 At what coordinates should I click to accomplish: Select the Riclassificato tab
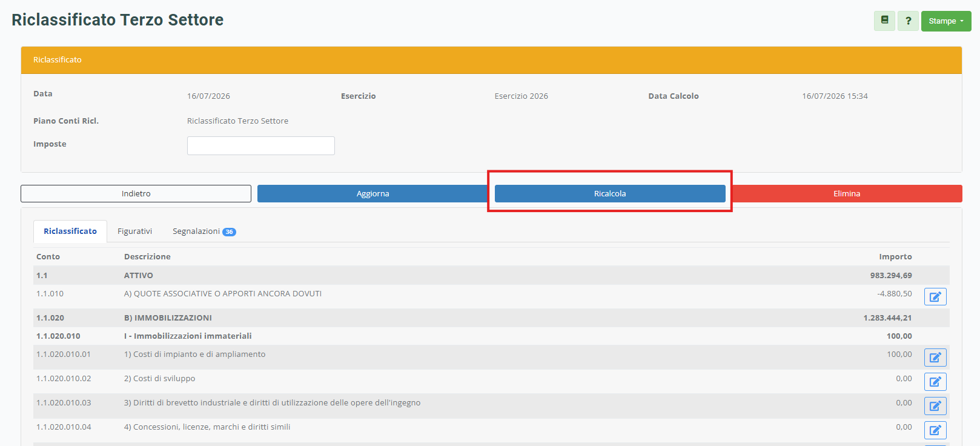(70, 231)
